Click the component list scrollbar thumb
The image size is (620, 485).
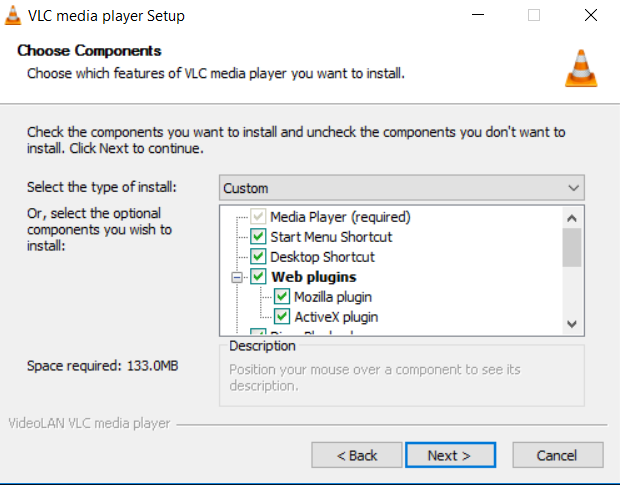click(x=572, y=246)
